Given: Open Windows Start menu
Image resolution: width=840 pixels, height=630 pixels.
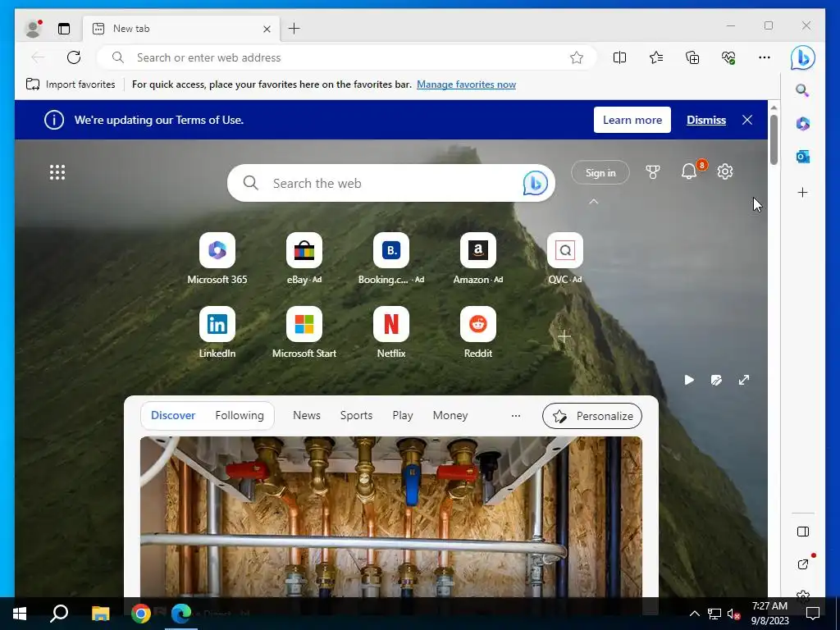Looking at the screenshot, I should [20, 614].
